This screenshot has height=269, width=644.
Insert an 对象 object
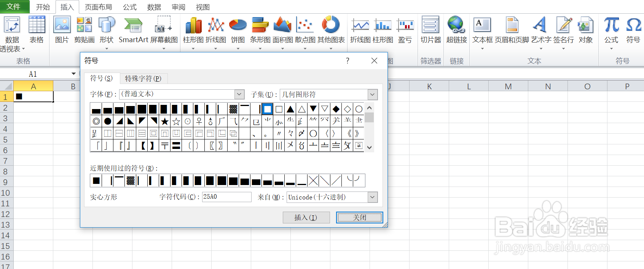(x=585, y=30)
